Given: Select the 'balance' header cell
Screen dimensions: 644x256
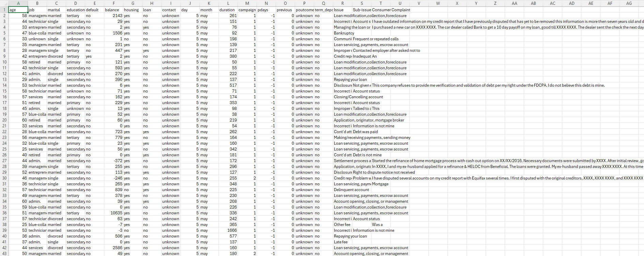Looking at the screenshot, I should tap(113, 10).
